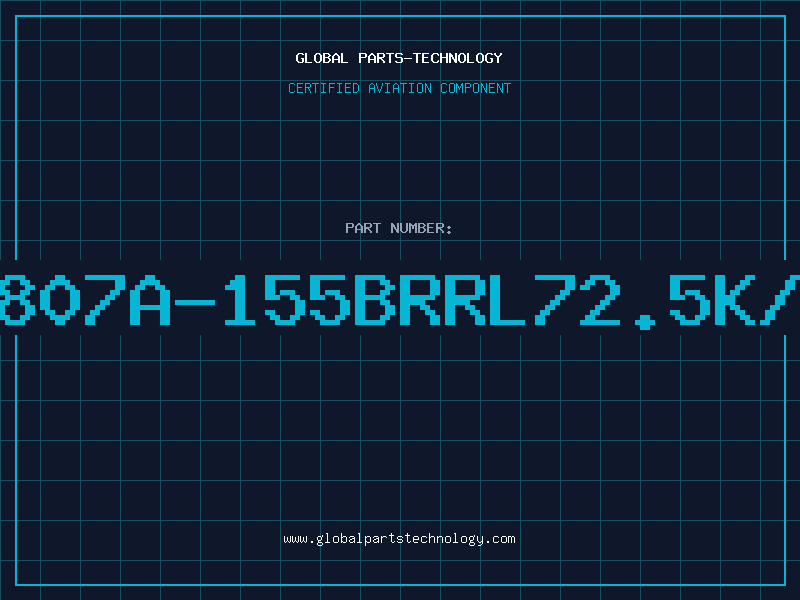Screen dimensions: 800x600
Task: Click the digits 72 in the part number
Action: click(x=577, y=299)
